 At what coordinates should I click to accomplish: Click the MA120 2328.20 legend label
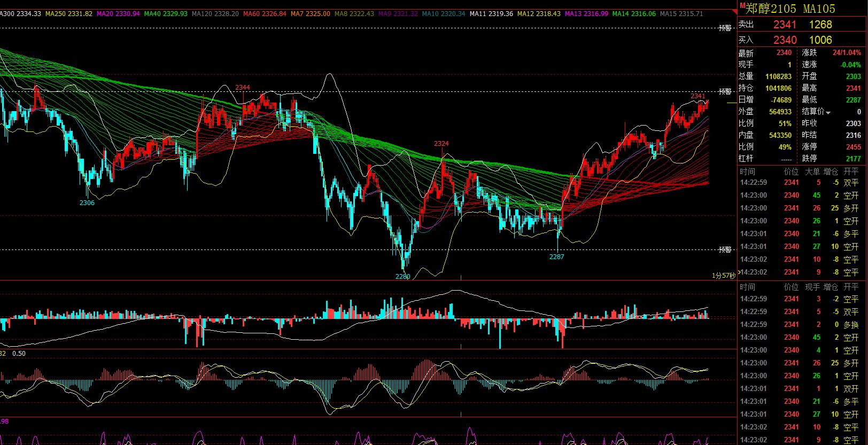[x=215, y=13]
